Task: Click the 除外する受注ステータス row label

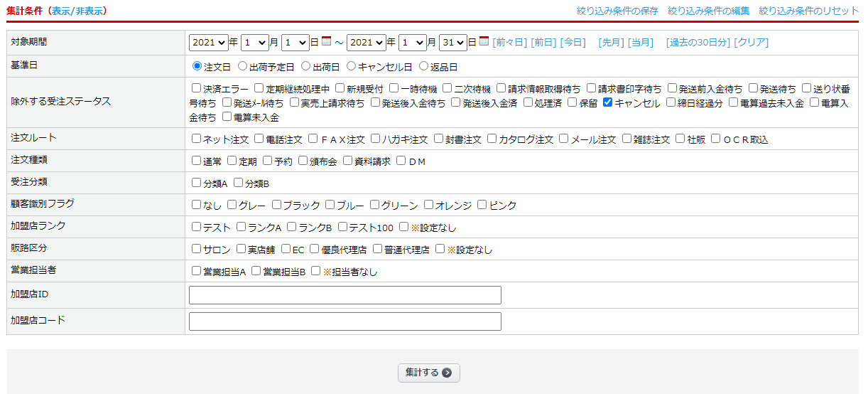Action: click(x=61, y=102)
